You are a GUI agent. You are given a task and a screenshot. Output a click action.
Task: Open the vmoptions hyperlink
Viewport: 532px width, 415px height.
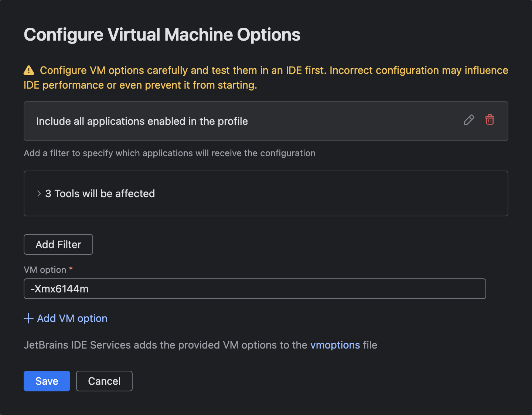[335, 345]
